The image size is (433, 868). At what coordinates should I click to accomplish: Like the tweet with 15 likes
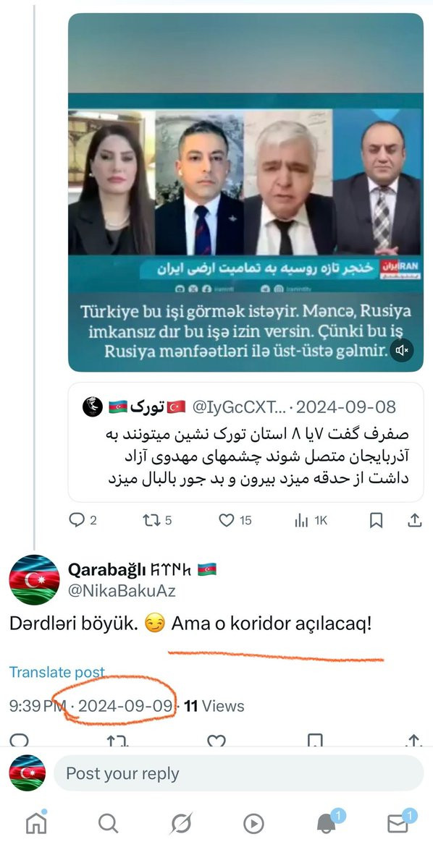[x=235, y=520]
